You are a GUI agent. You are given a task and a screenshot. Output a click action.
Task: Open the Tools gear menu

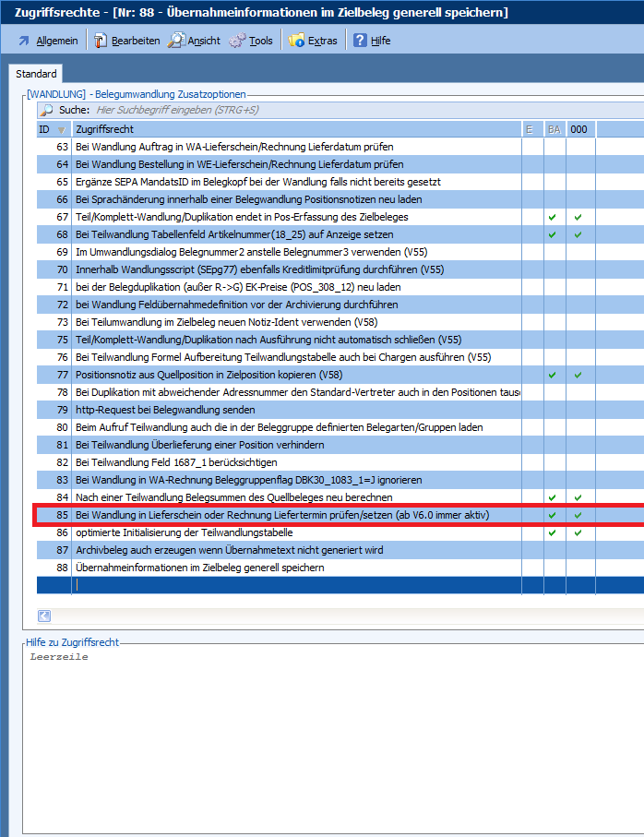point(251,41)
